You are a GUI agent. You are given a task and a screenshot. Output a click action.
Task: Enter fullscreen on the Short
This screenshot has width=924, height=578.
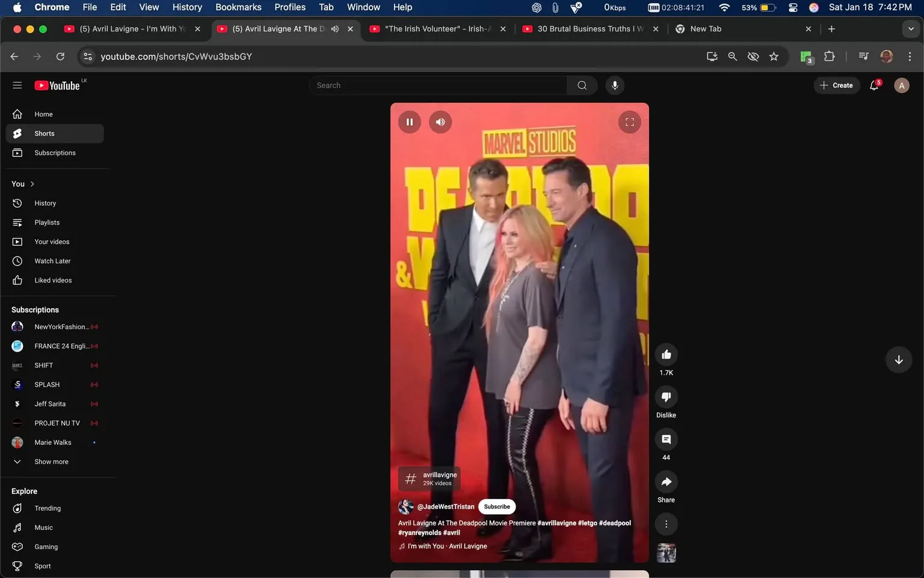click(x=629, y=122)
